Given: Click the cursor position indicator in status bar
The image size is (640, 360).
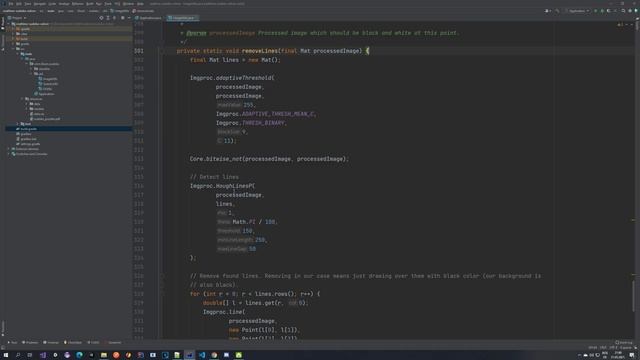Looking at the screenshot, I should (593, 347).
